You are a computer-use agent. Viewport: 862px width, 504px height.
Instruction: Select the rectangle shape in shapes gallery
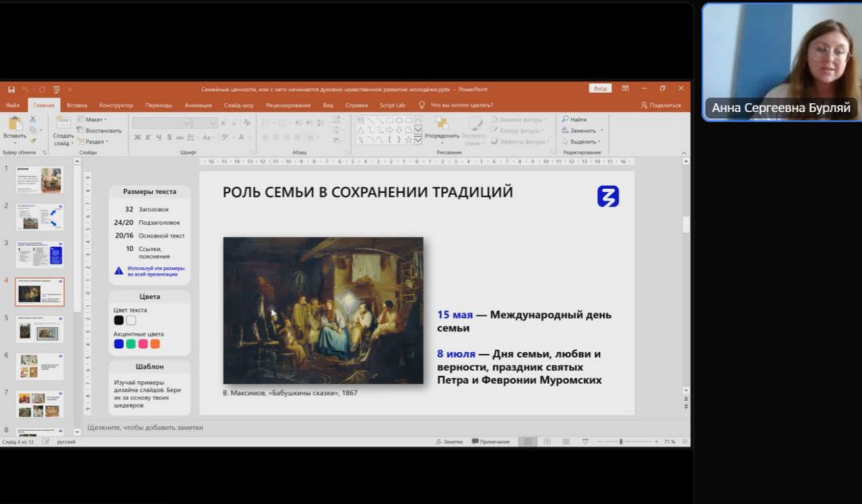click(x=389, y=120)
